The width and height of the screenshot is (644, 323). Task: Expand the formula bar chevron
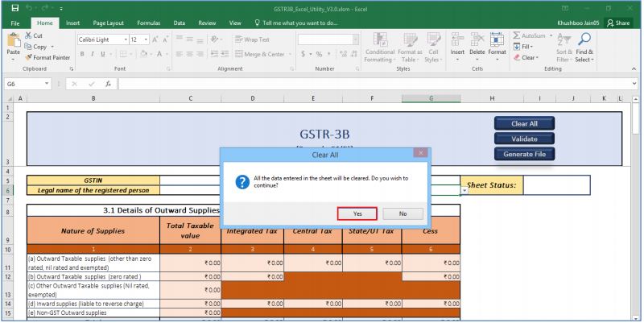636,84
